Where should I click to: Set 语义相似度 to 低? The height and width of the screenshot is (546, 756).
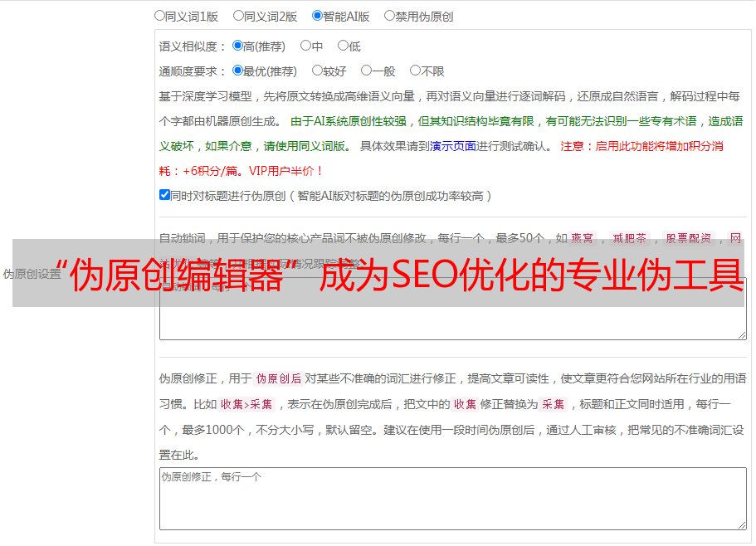tap(343, 46)
